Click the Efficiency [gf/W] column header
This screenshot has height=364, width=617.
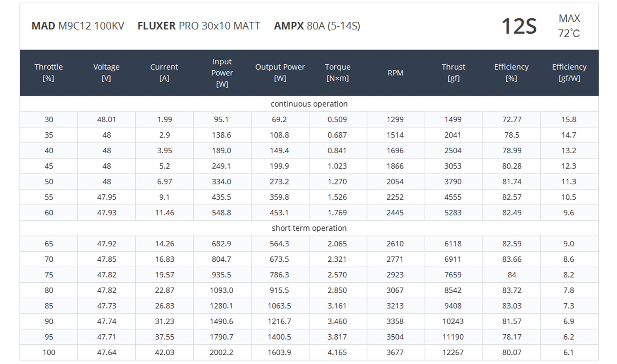pos(569,73)
